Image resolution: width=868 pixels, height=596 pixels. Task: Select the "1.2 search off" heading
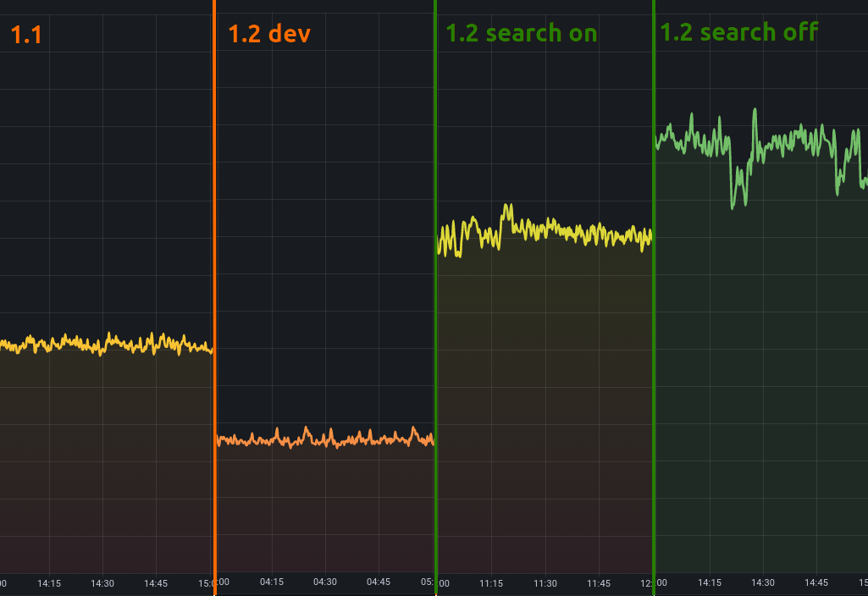pos(738,32)
